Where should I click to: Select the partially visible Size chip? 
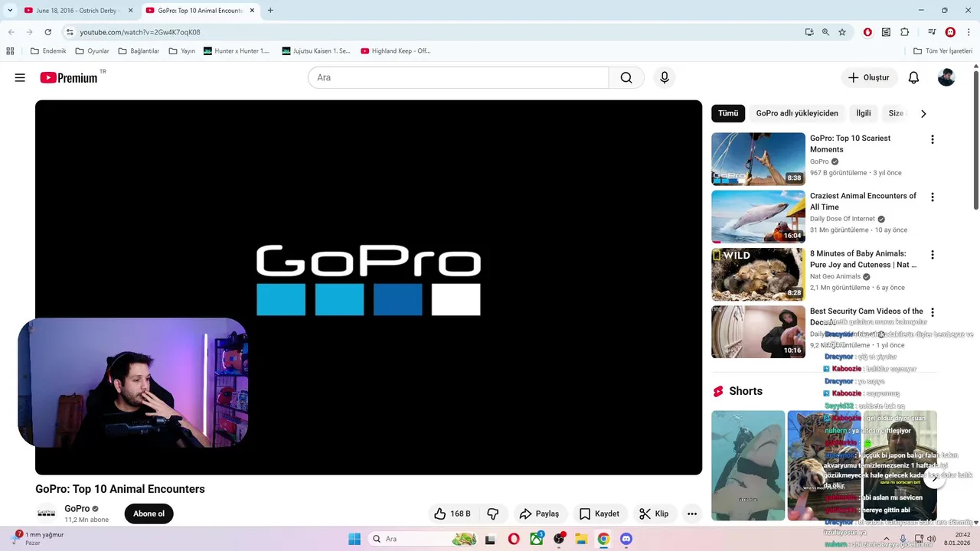pyautogui.click(x=896, y=113)
